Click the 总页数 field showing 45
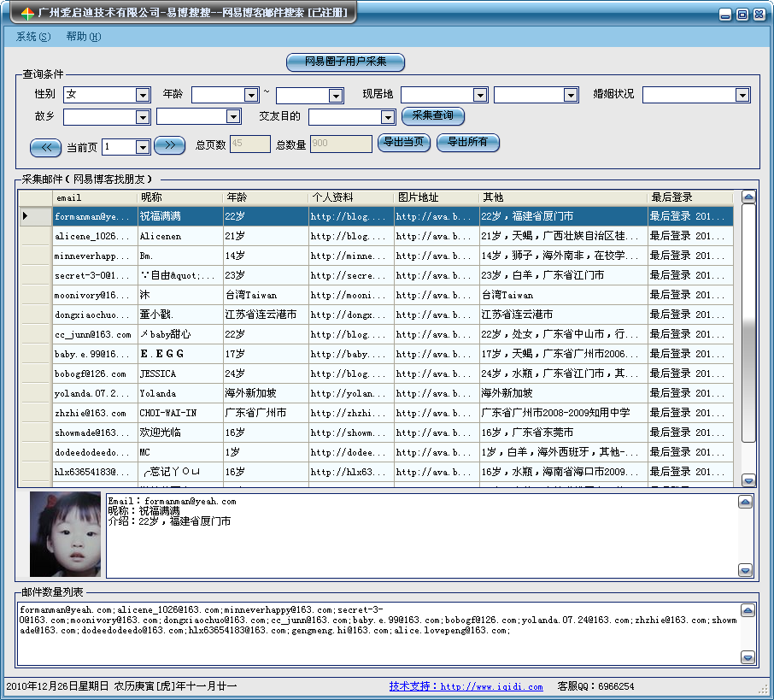This screenshot has height=700, width=774. [x=250, y=144]
